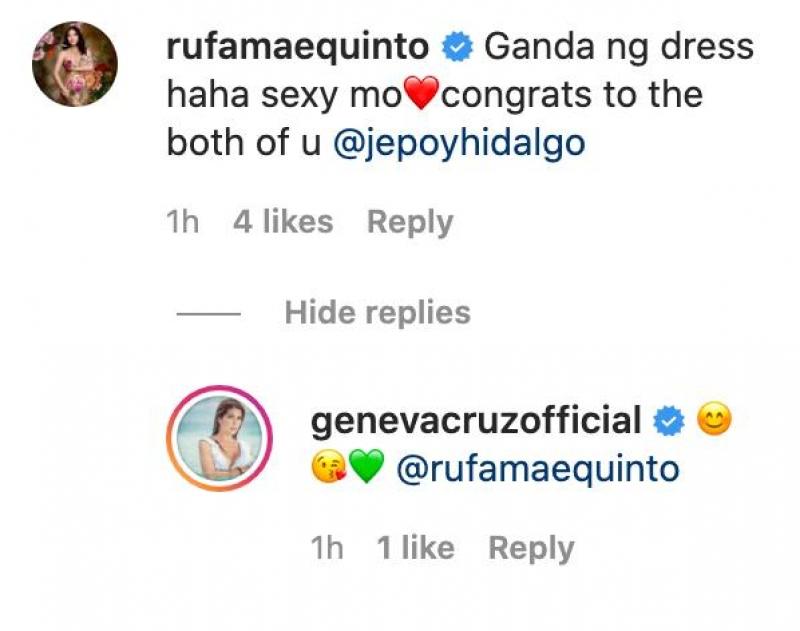Reply to rufamaequinto's comment
The height and width of the screenshot is (631, 800).
(409, 221)
